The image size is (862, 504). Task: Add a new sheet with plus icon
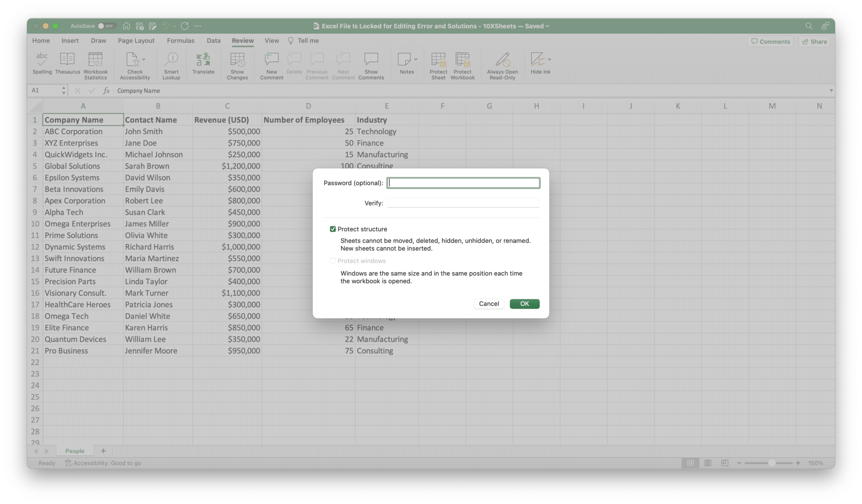tap(103, 451)
